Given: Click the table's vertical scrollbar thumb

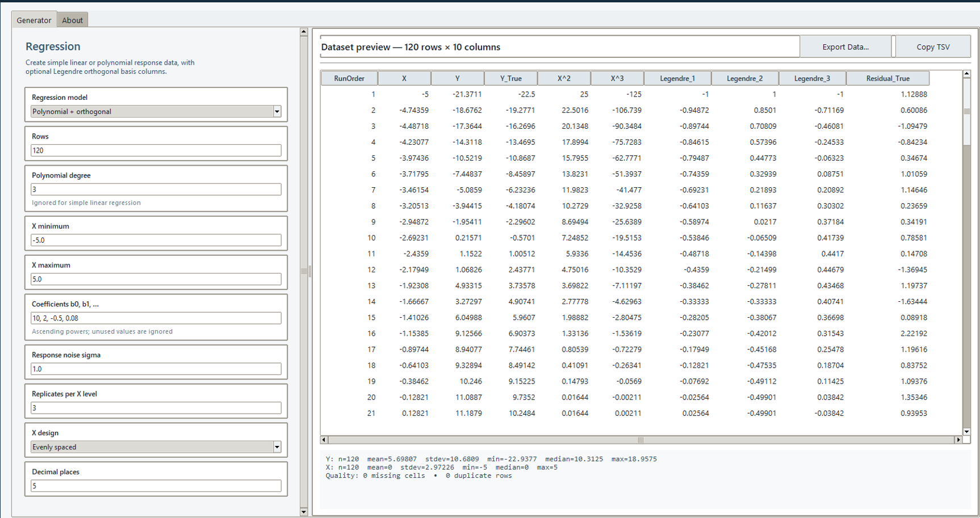Looking at the screenshot, I should pos(966,112).
